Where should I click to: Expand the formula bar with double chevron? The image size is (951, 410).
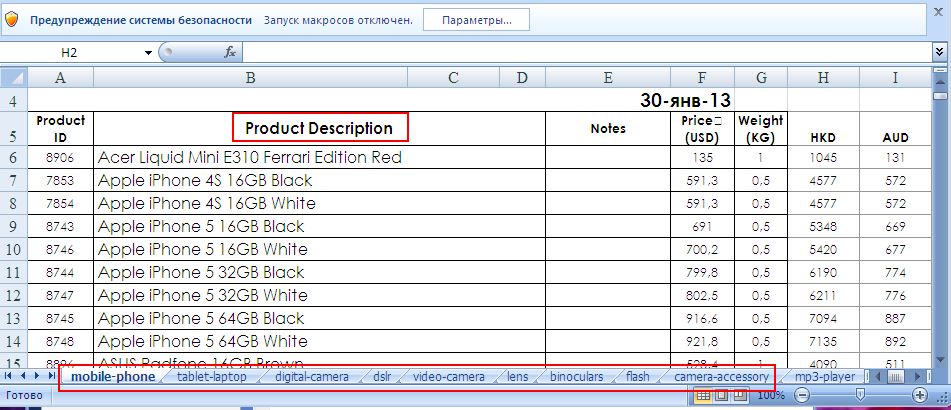(940, 53)
